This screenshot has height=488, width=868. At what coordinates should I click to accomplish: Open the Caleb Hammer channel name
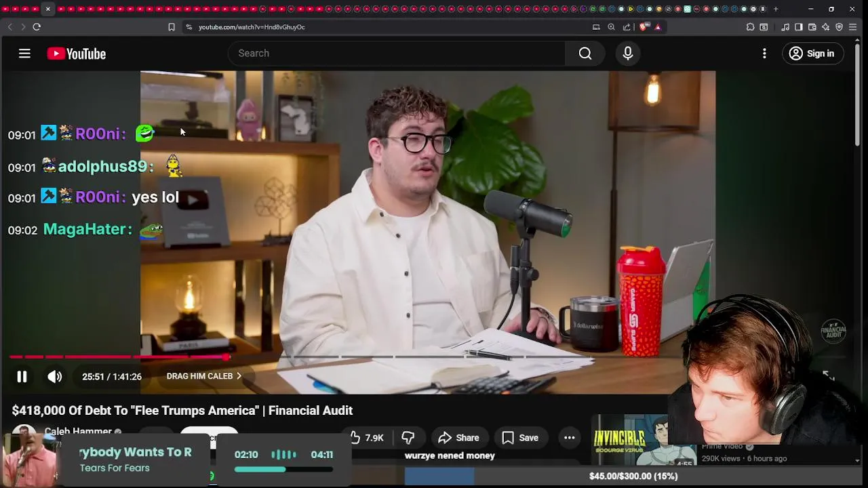[x=78, y=432]
